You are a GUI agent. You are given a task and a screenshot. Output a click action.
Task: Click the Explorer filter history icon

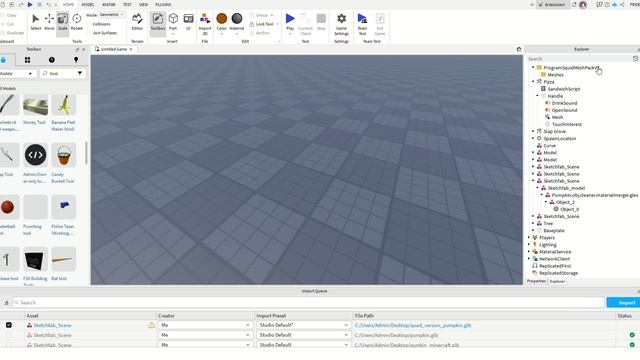636,59
